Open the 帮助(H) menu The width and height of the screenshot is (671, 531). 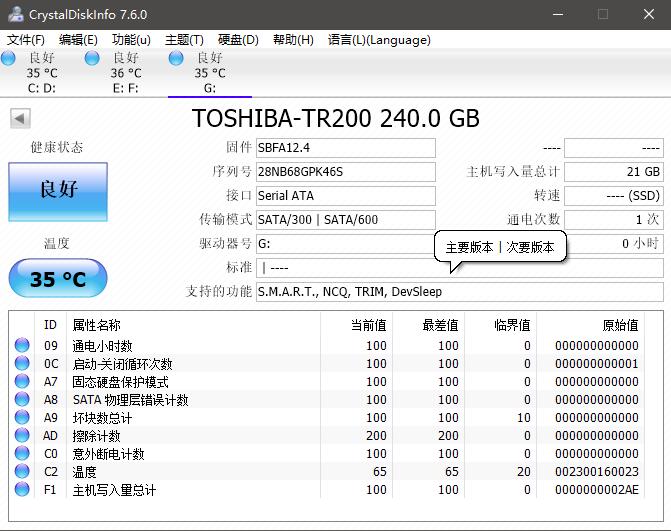(x=293, y=40)
